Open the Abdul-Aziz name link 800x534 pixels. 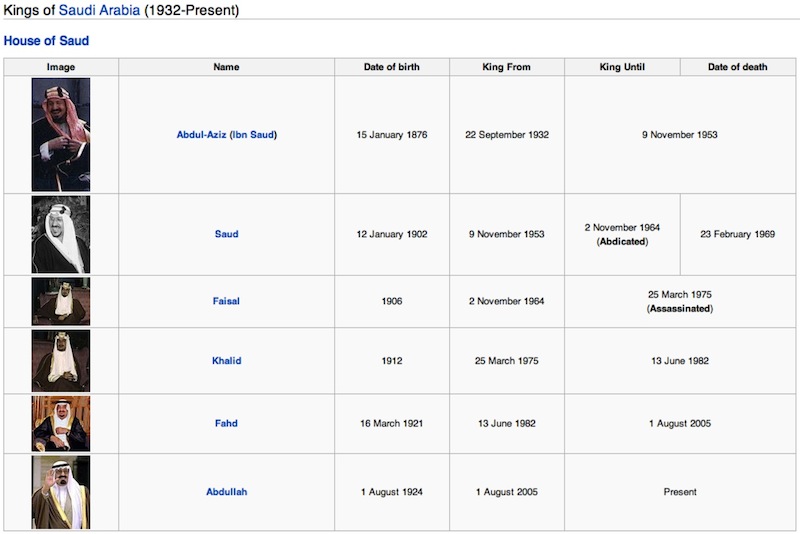pos(200,135)
